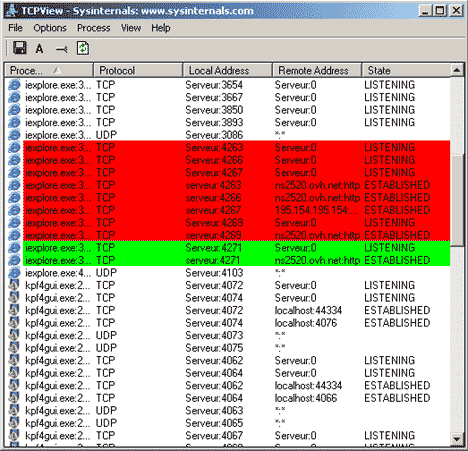Select local address Serveur:3893
This screenshot has width=468, height=451.
point(214,122)
